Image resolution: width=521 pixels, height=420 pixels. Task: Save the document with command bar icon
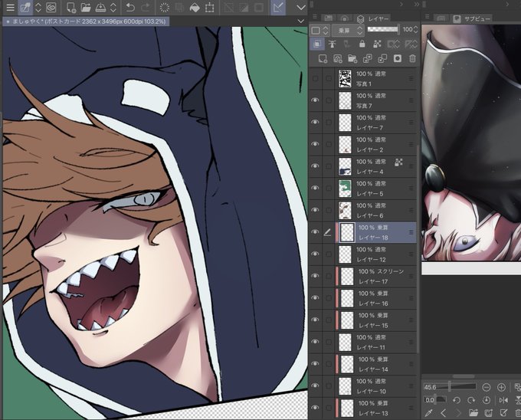pyautogui.click(x=100, y=8)
